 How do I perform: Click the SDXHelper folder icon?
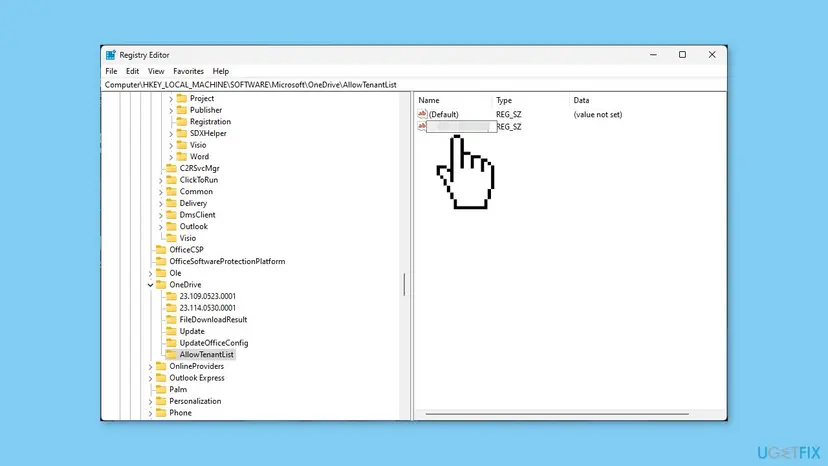click(182, 133)
